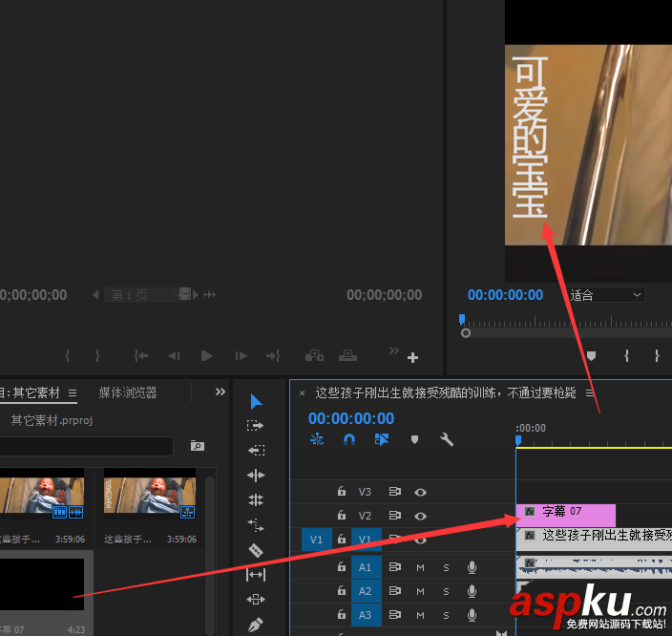Image resolution: width=672 pixels, height=636 pixels.
Task: Mark In in source monitor
Action: click(67, 356)
